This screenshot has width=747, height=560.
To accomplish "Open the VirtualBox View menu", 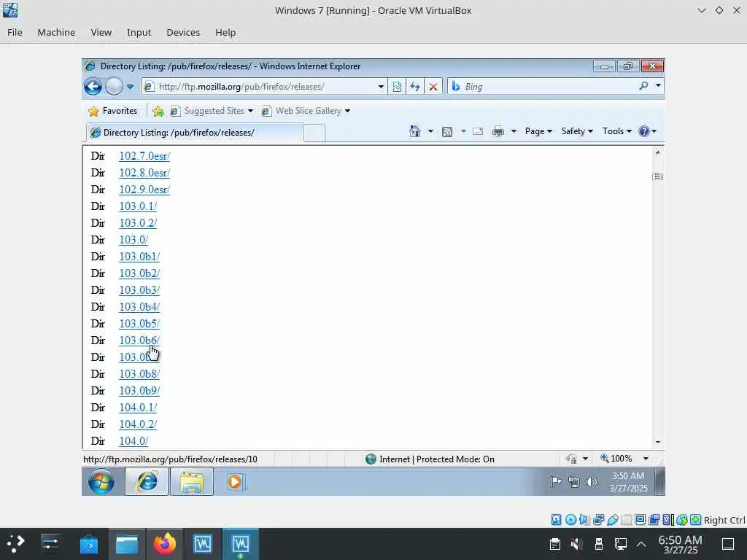I will coord(101,32).
